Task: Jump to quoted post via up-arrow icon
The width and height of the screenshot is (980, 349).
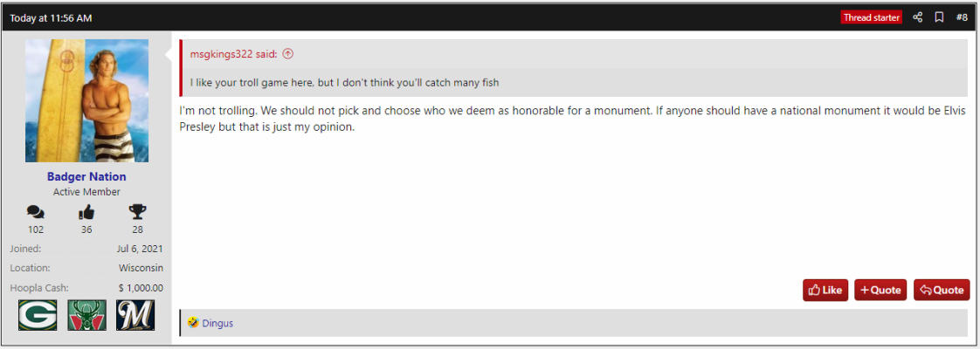Action: 287,54
